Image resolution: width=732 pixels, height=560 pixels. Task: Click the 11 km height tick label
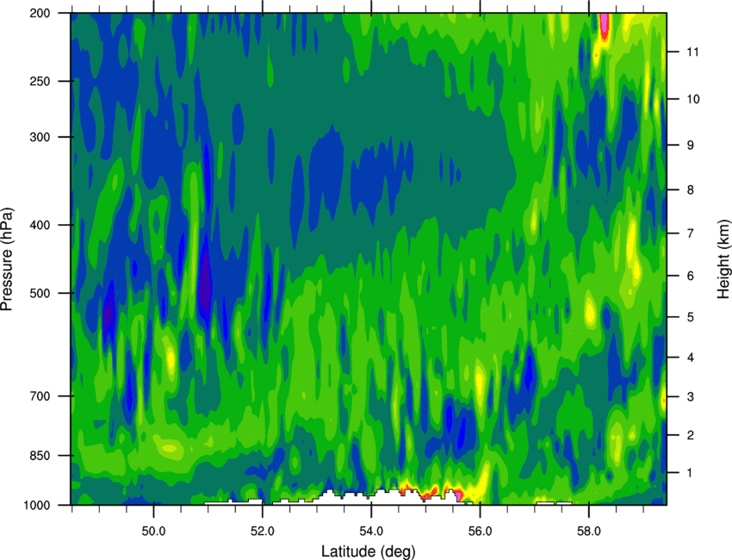692,52
